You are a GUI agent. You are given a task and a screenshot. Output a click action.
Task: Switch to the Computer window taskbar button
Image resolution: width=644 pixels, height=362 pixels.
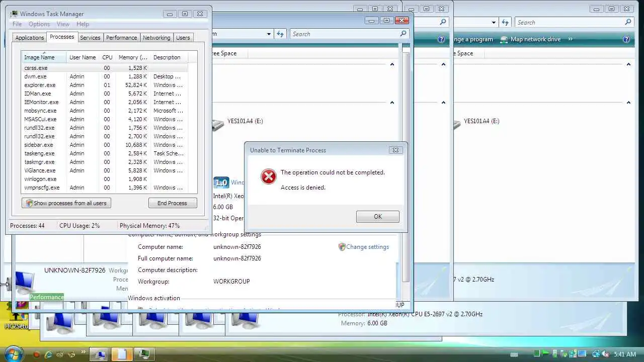(x=101, y=354)
